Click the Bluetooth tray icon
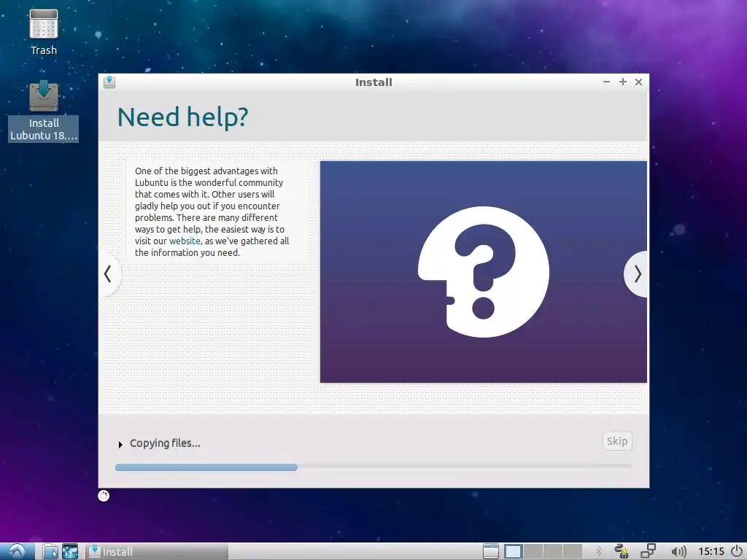Viewport: 747px width, 560px height. click(599, 551)
